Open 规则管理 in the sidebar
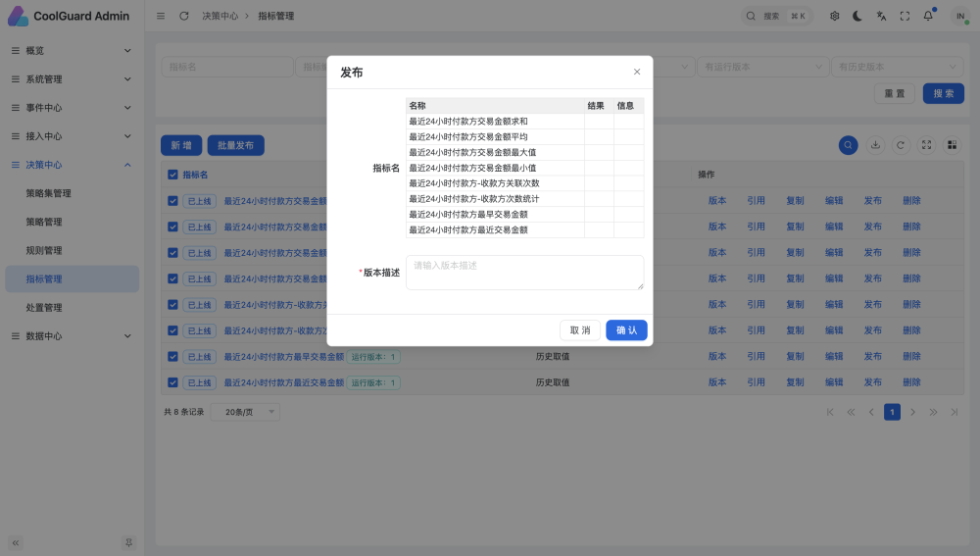Screen dimensions: 980x556 point(44,251)
